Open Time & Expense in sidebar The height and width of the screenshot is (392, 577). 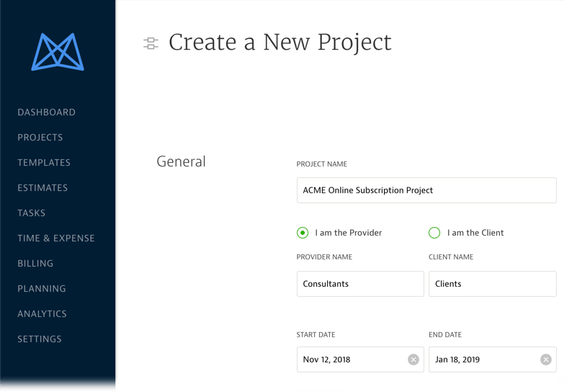56,239
